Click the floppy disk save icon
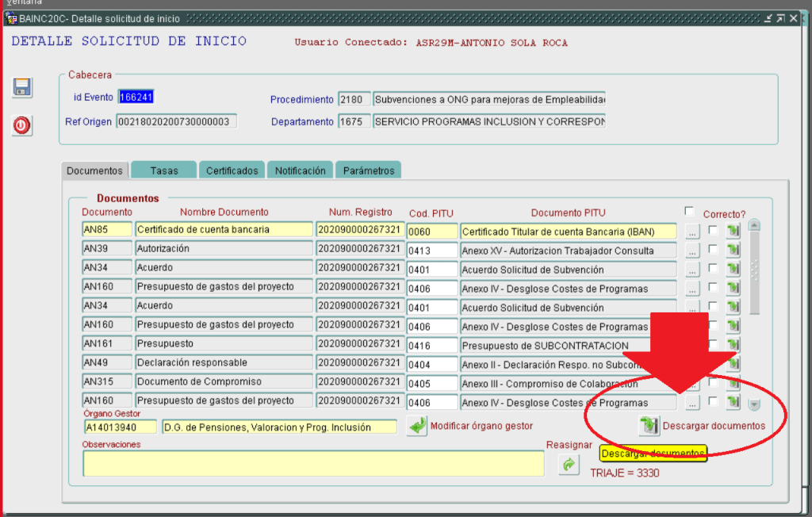812x517 pixels. [22, 87]
